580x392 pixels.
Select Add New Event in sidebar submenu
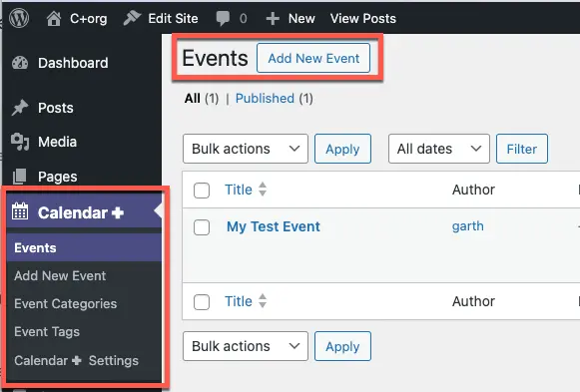(60, 275)
